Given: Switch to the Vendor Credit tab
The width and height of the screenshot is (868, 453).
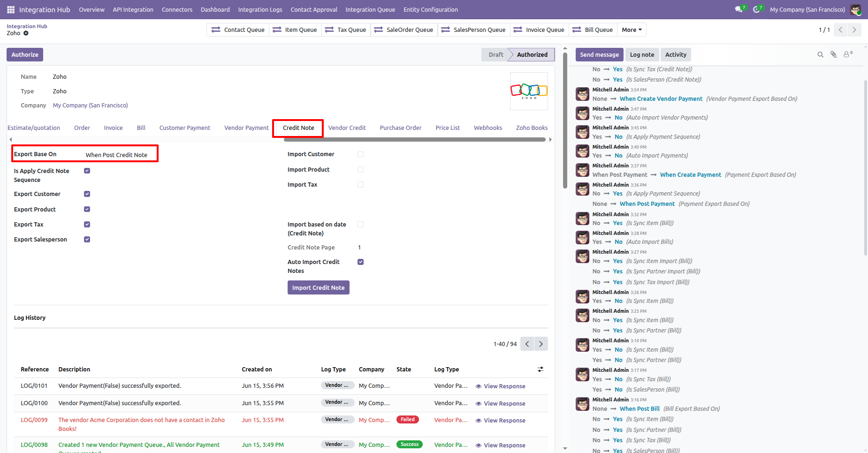Looking at the screenshot, I should pos(347,128).
